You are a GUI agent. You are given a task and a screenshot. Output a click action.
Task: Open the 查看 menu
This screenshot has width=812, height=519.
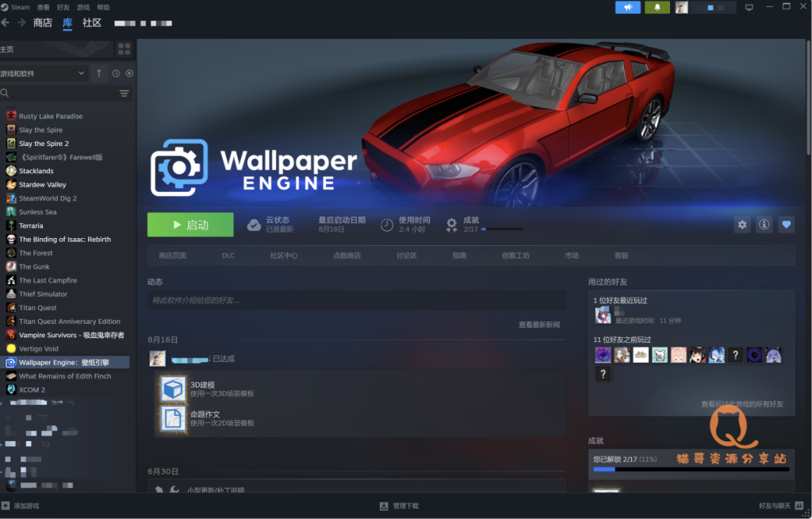(44, 7)
